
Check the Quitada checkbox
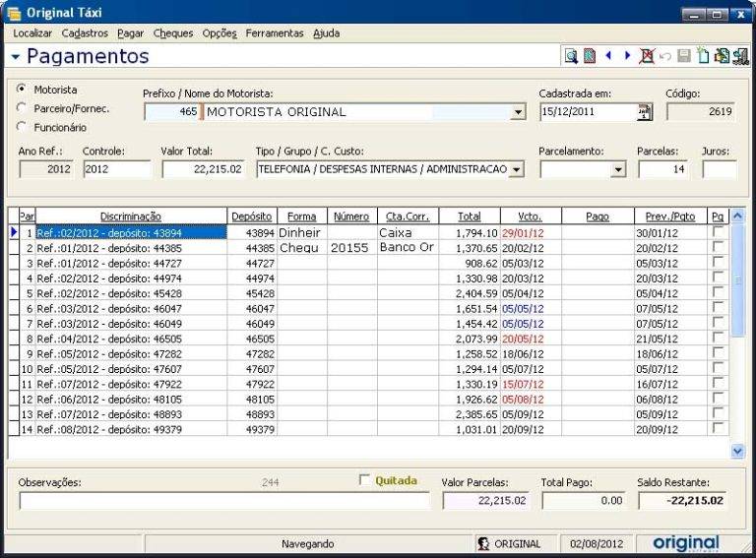[365, 480]
